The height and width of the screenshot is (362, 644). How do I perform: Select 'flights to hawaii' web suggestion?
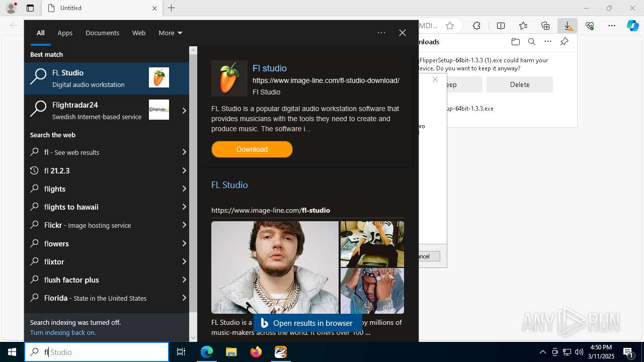coord(101,207)
